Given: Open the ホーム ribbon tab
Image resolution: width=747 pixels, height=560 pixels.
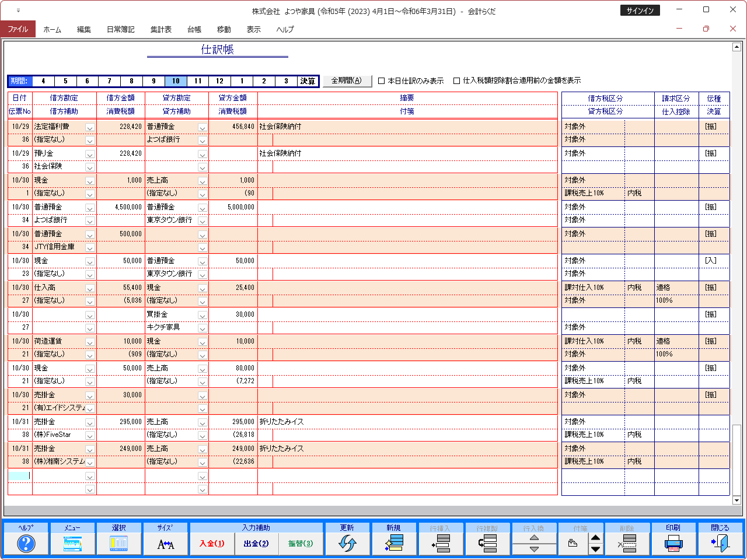Looking at the screenshot, I should point(52,29).
